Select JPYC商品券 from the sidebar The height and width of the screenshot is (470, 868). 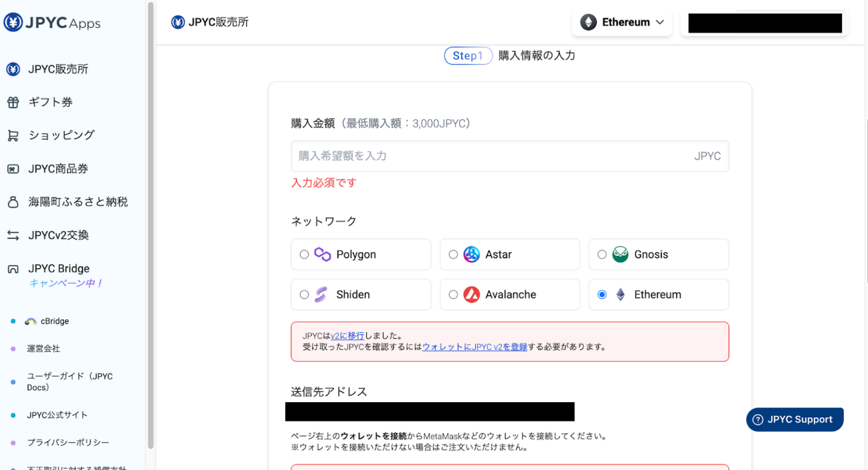(59, 168)
